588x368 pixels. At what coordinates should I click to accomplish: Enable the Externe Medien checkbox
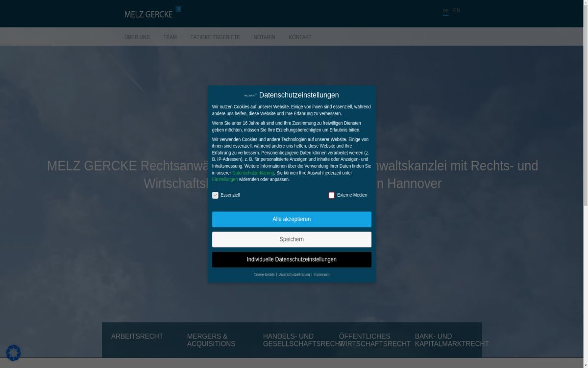tap(332, 195)
